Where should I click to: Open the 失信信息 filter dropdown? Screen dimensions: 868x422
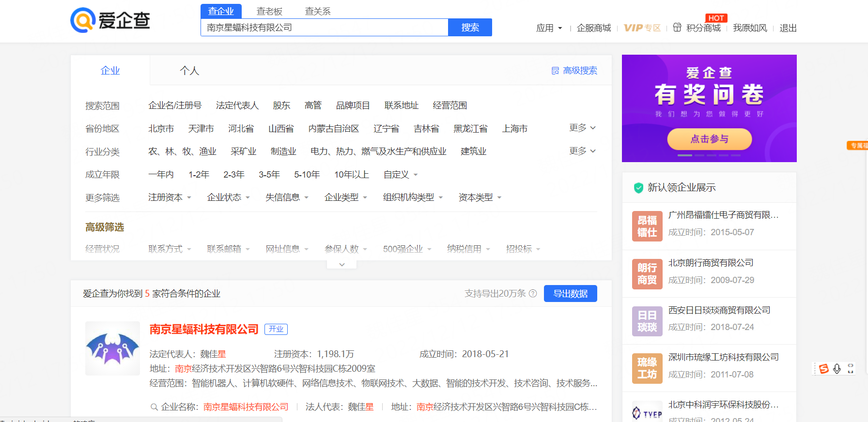click(287, 197)
